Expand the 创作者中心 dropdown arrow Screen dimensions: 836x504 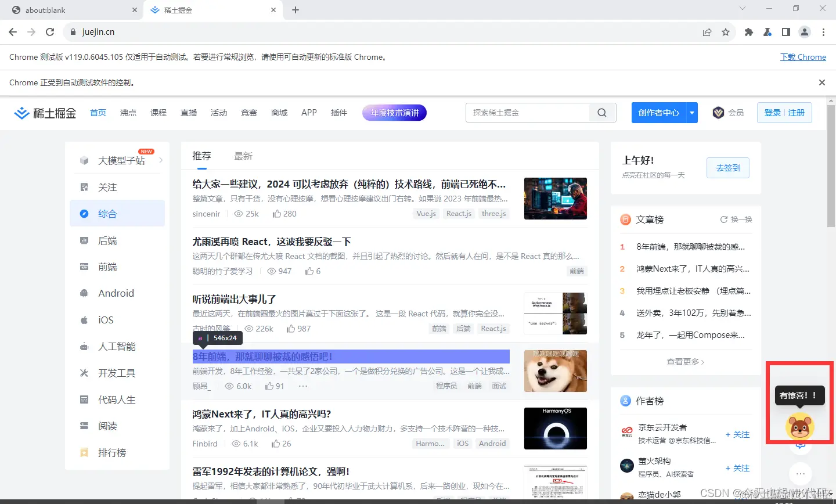692,113
